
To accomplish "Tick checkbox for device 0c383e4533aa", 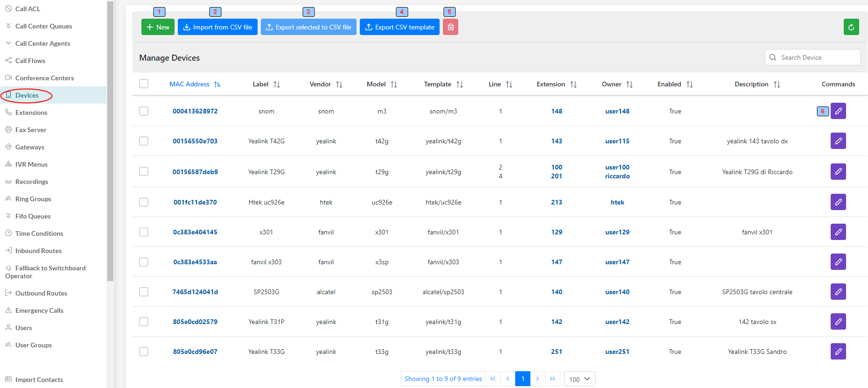I will click(x=144, y=262).
